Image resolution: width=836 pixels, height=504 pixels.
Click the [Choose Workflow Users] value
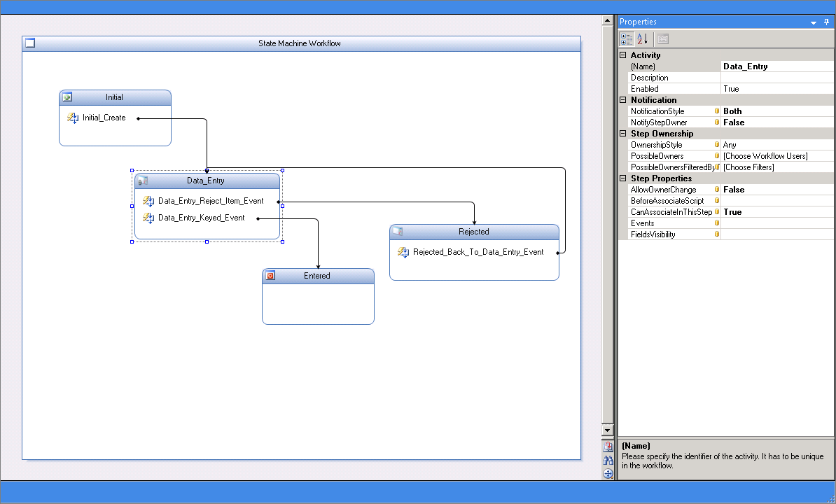pos(777,156)
